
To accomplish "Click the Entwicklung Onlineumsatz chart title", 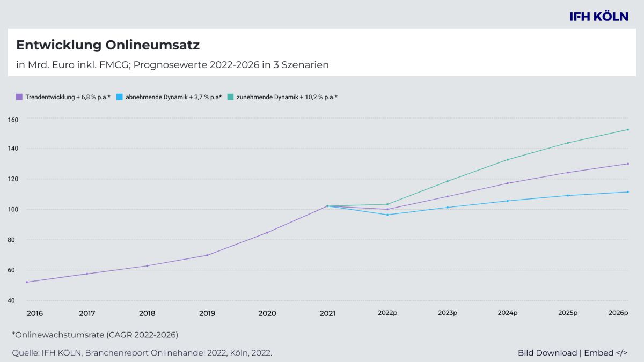I will pos(108,45).
